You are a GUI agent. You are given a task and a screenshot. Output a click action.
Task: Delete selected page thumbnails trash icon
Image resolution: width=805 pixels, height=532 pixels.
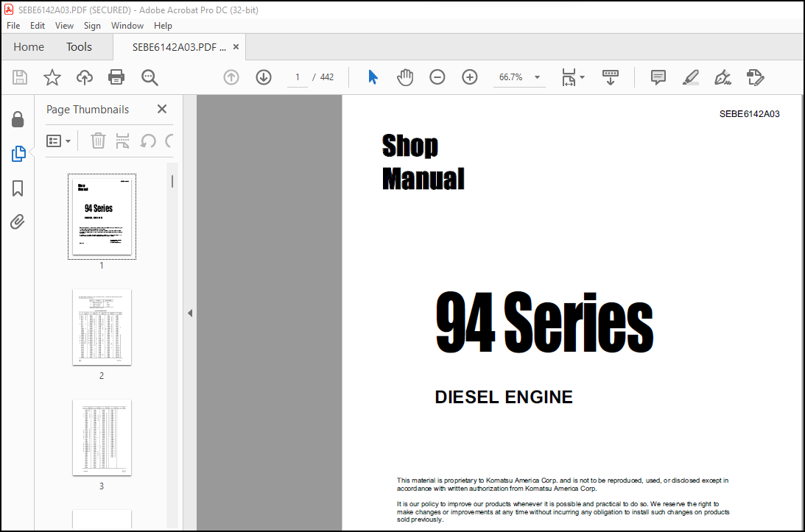click(98, 141)
